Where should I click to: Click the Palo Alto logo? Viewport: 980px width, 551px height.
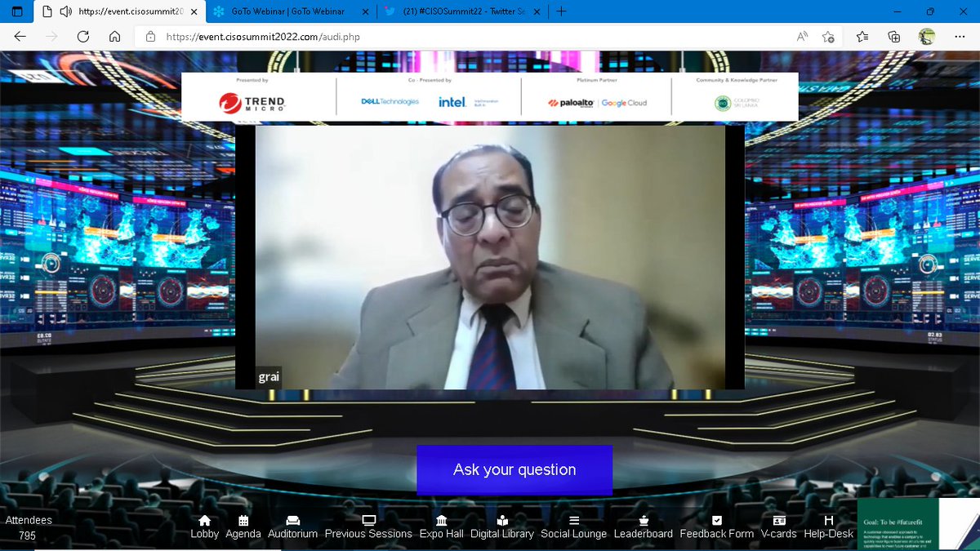point(572,103)
